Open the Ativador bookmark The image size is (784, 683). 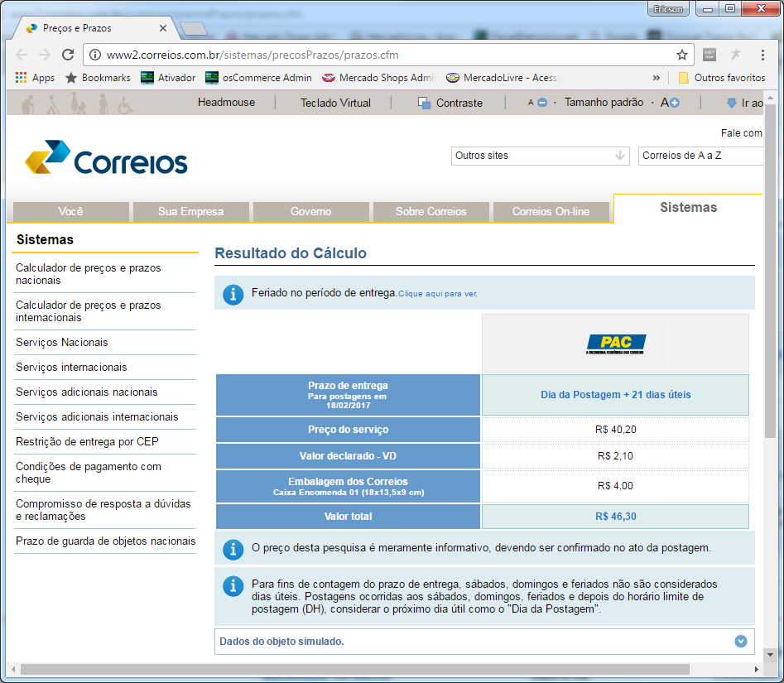(169, 78)
